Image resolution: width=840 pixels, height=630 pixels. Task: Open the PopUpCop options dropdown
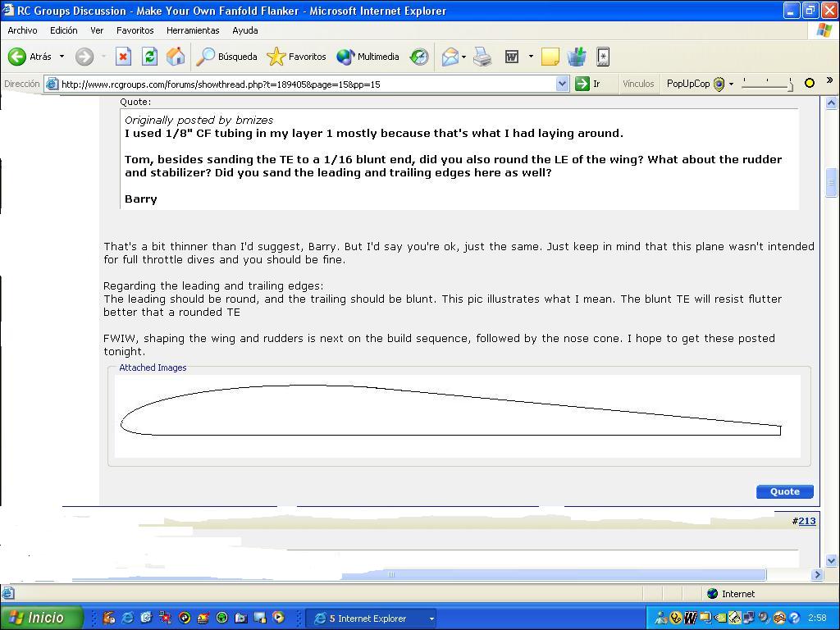pos(731,84)
